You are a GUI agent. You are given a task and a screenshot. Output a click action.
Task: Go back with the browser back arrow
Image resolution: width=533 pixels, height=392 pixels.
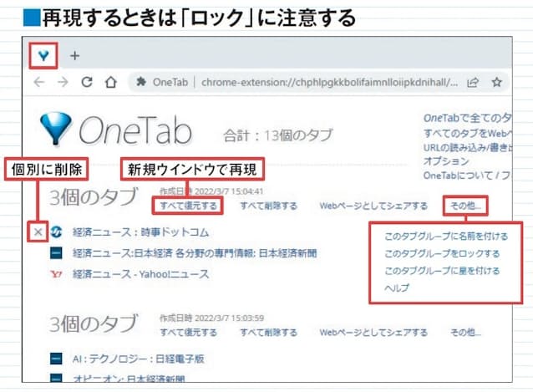(x=39, y=82)
